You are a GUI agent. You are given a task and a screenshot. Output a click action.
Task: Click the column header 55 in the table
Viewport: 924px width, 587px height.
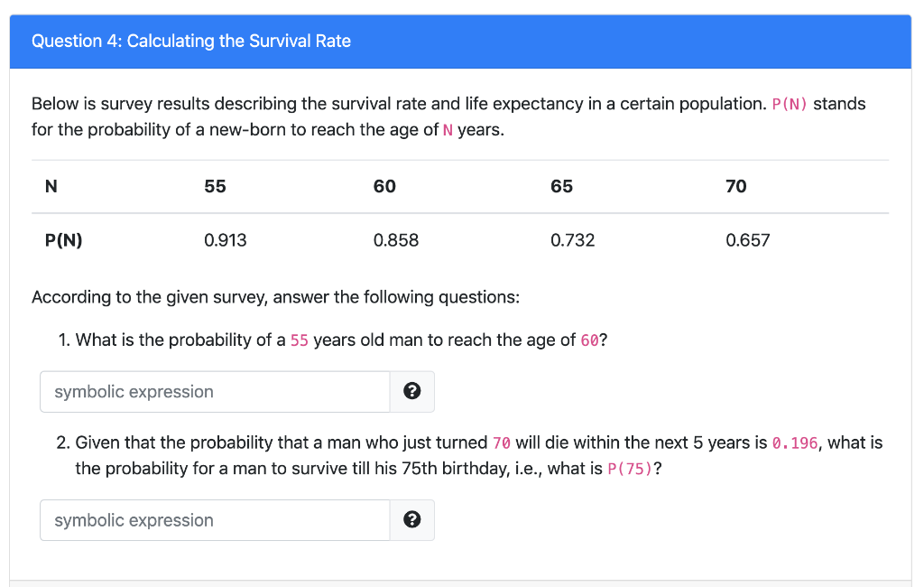point(215,186)
